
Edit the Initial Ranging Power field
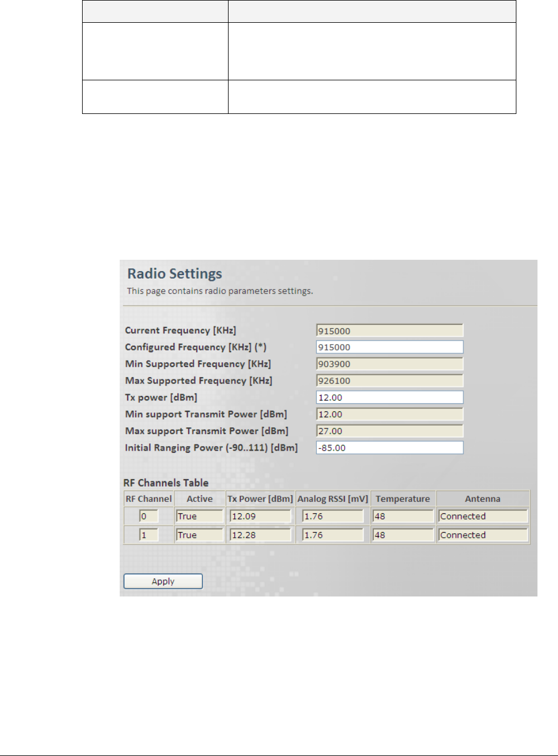point(390,448)
